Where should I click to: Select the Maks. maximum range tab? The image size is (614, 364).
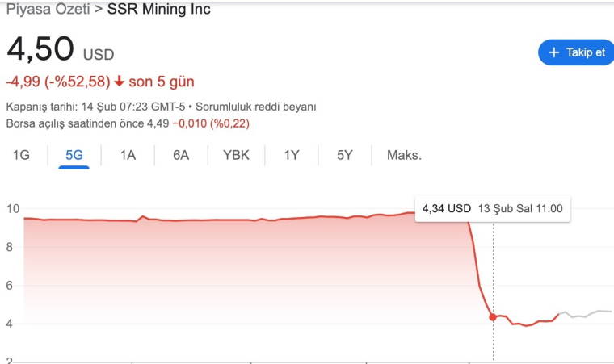(404, 155)
